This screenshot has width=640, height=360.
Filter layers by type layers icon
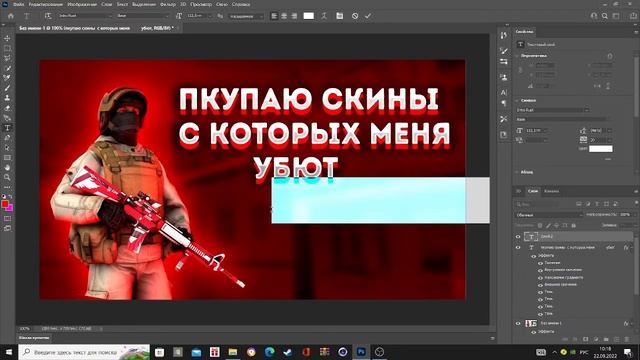[x=597, y=204]
